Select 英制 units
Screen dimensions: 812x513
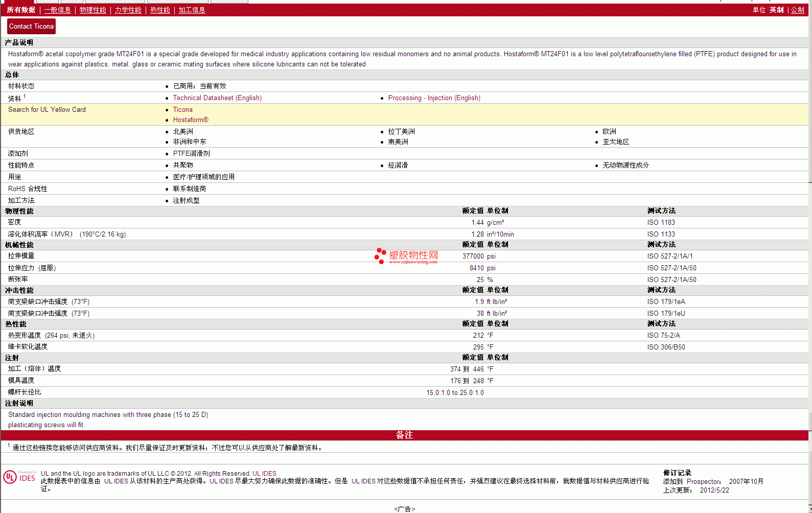776,10
